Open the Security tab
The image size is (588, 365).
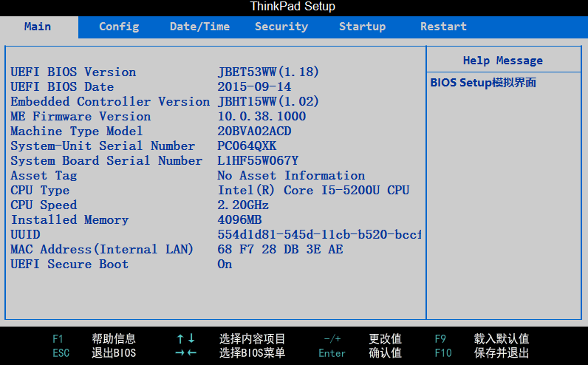[281, 27]
